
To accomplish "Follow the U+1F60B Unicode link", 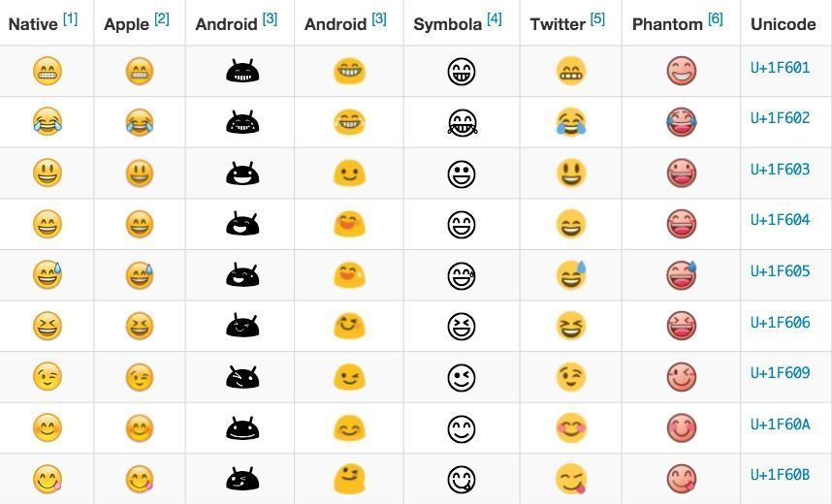I will click(780, 475).
